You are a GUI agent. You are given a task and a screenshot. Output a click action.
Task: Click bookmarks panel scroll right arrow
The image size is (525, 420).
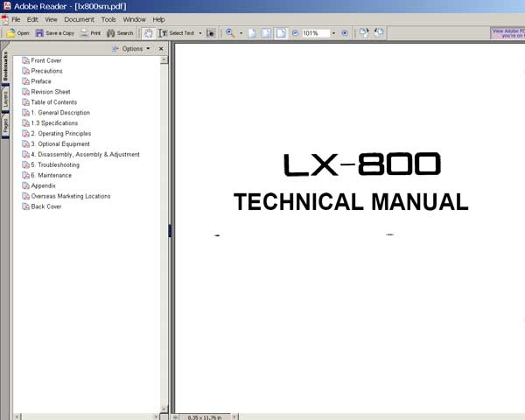point(156,416)
